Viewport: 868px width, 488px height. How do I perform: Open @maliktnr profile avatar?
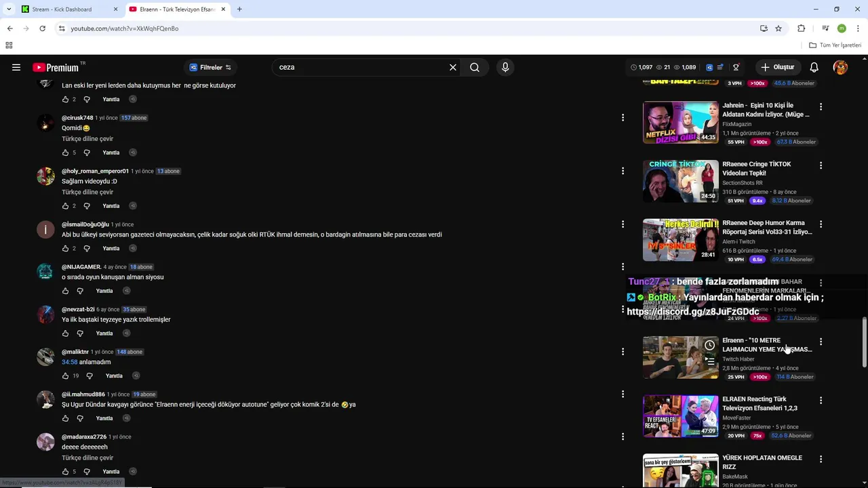(45, 357)
